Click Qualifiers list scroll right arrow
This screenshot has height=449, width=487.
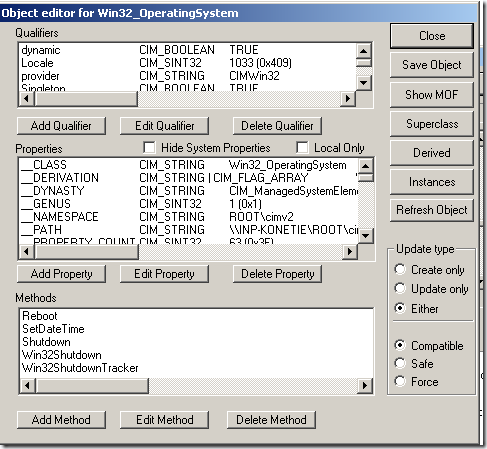pyautogui.click(x=348, y=99)
